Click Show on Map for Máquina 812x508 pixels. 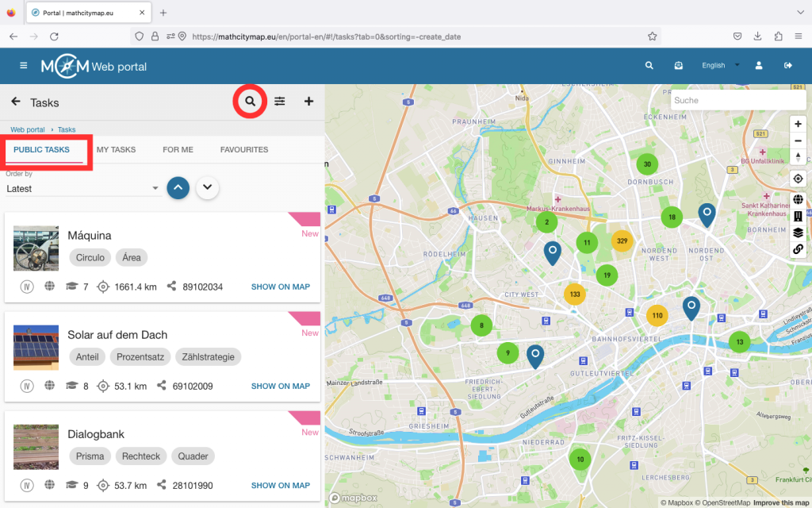(x=280, y=287)
